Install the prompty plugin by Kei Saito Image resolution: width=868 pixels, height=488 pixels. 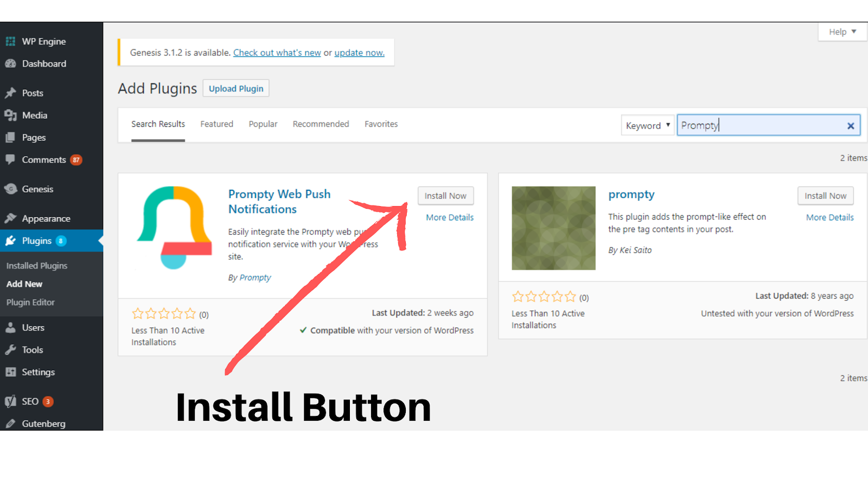click(825, 196)
